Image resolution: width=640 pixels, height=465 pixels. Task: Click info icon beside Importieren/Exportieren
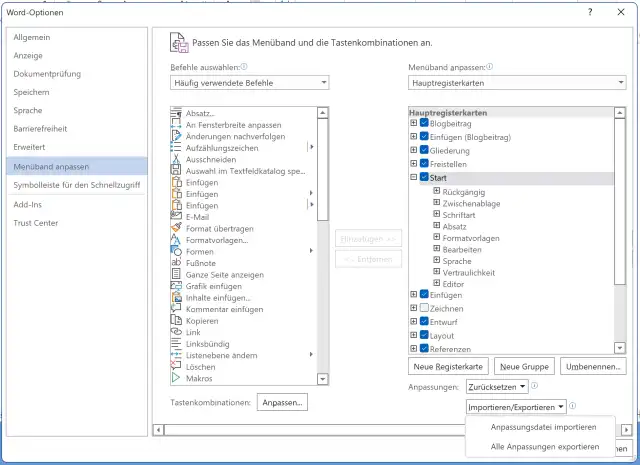pos(572,406)
